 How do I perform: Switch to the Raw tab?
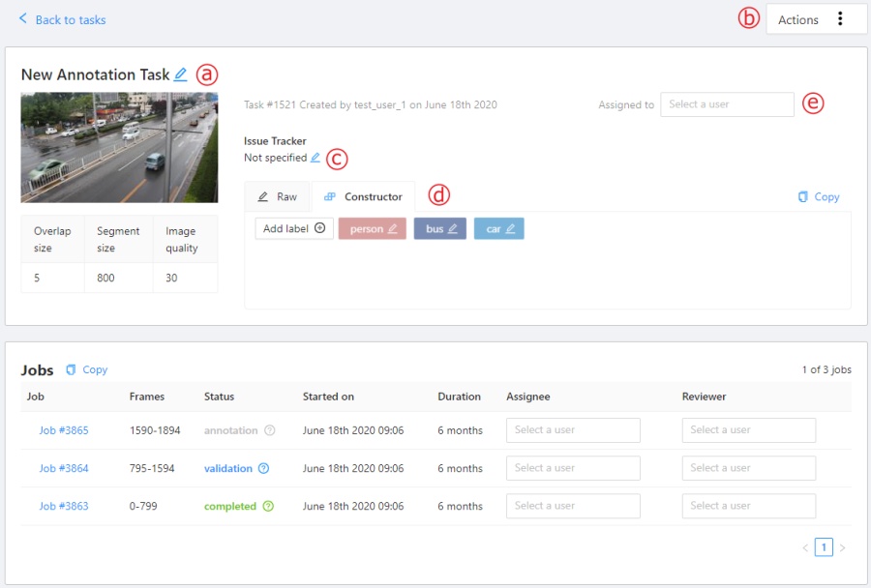(x=278, y=196)
